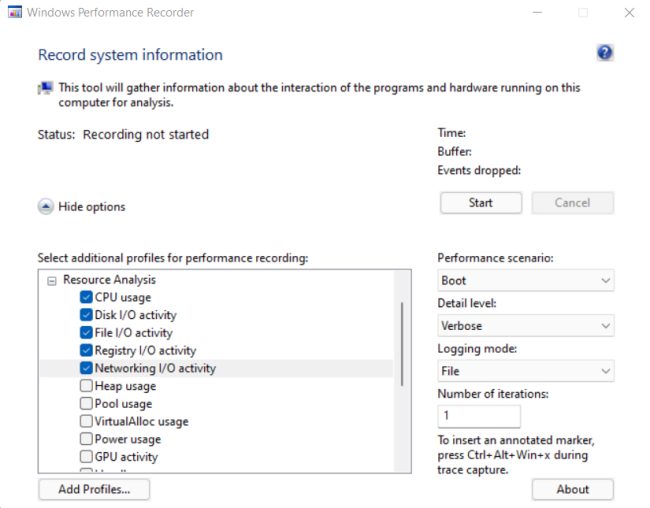Toggle Registry I/O activity checkbox

tap(86, 351)
